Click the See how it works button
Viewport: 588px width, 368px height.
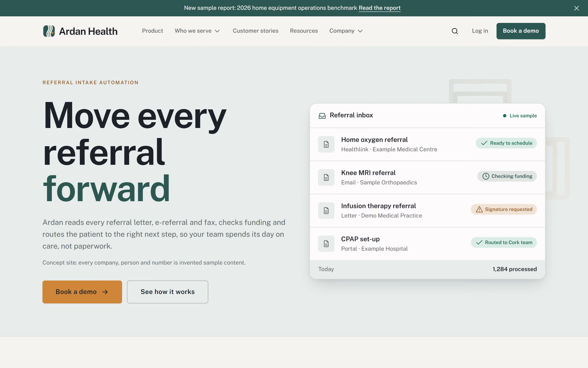[168, 292]
